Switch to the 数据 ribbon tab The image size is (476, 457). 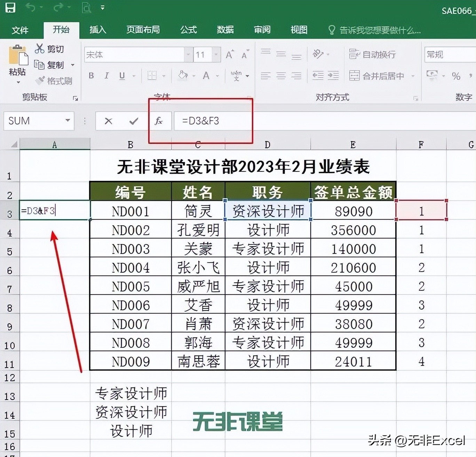[x=225, y=30]
